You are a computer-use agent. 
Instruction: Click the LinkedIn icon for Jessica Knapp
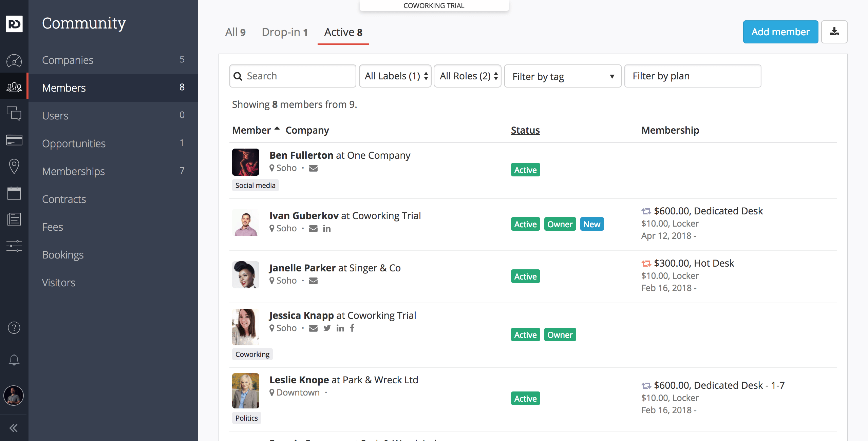[x=340, y=328]
